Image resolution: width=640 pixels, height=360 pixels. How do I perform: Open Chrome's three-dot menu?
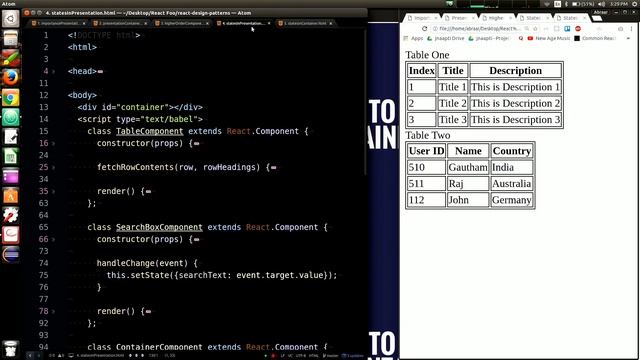631,29
